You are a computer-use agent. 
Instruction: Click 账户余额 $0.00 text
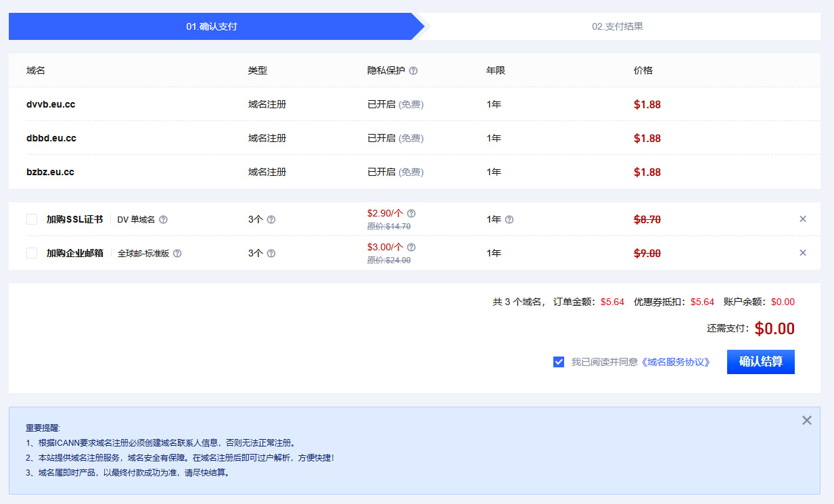click(x=759, y=302)
